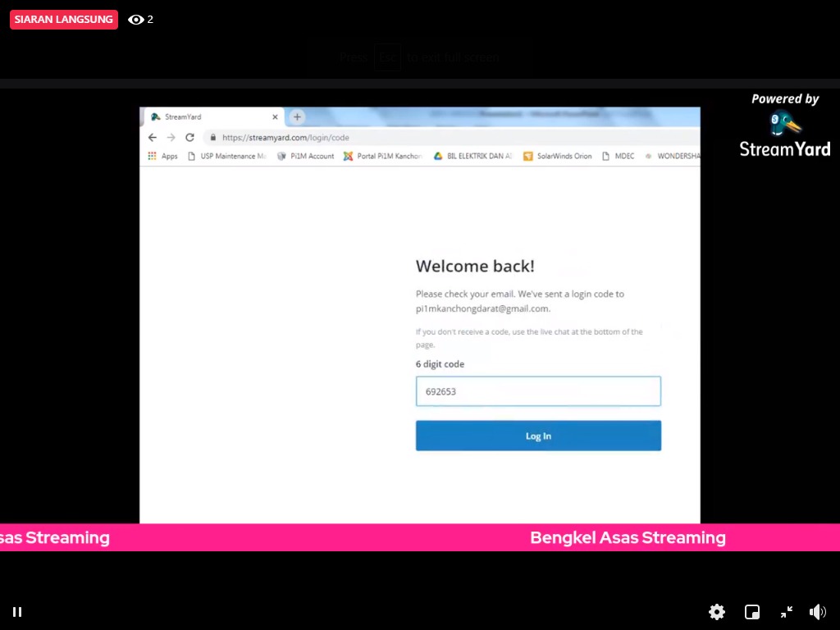Open a new browser tab
Screen dimensions: 840x630
point(297,117)
